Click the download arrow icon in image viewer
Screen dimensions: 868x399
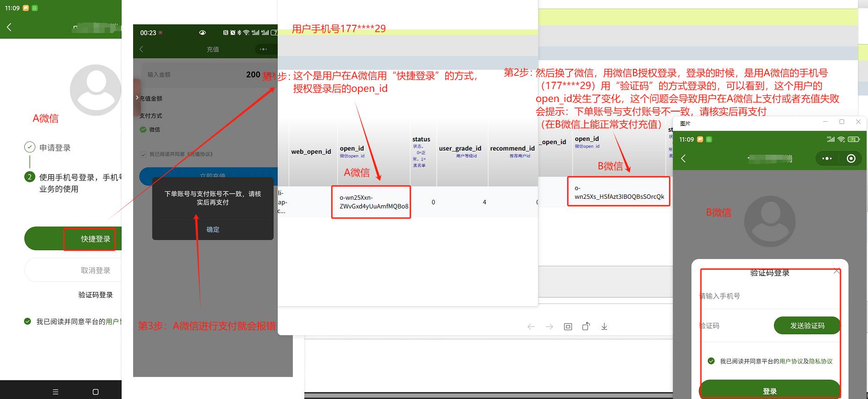(x=604, y=326)
